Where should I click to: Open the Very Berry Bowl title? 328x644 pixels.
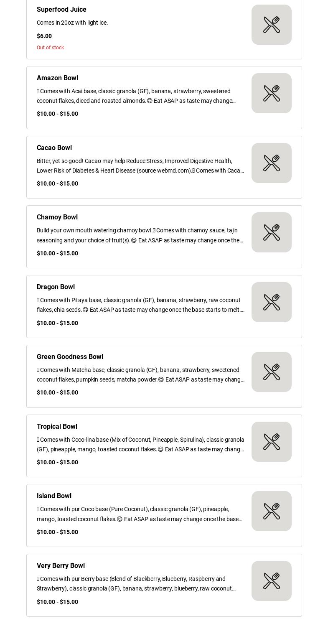tap(61, 566)
